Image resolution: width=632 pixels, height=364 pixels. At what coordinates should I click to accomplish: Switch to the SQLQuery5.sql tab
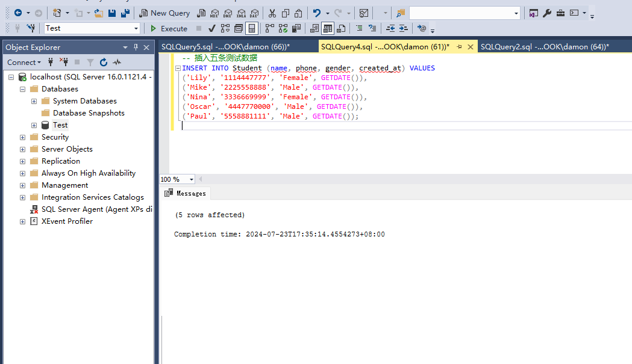(x=225, y=47)
